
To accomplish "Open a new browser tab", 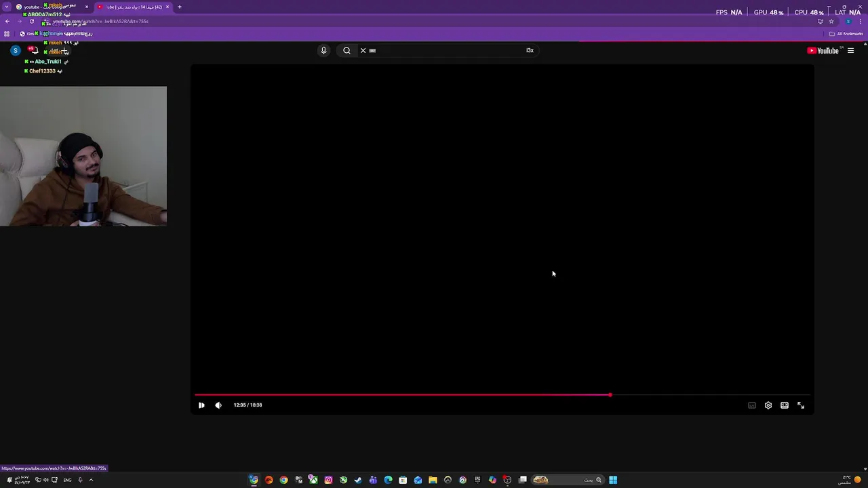I will [180, 7].
